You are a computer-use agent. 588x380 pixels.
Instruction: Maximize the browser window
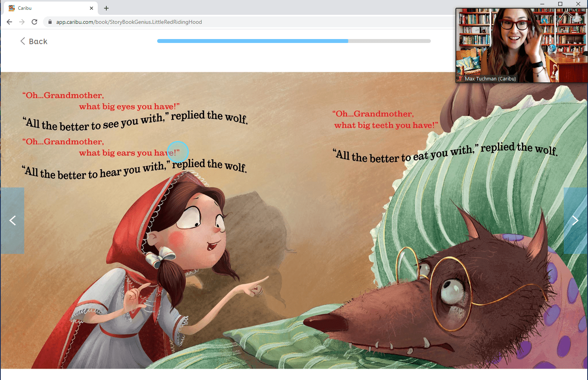(x=560, y=4)
